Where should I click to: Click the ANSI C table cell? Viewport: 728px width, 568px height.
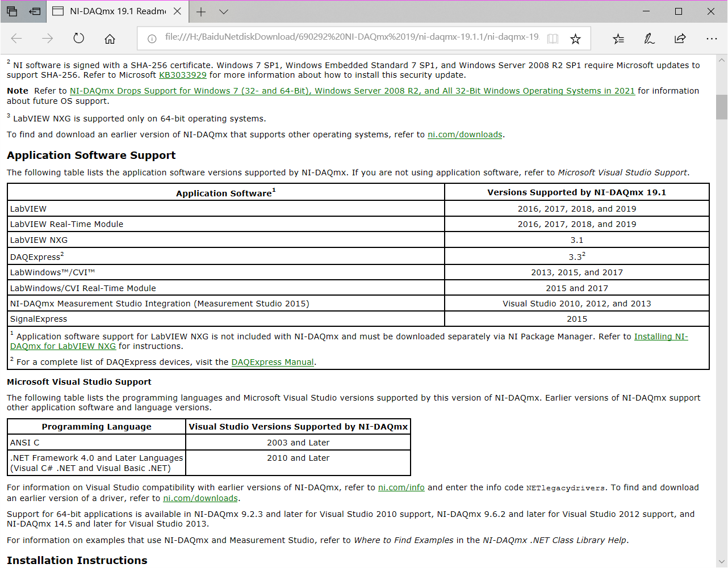[x=97, y=443]
